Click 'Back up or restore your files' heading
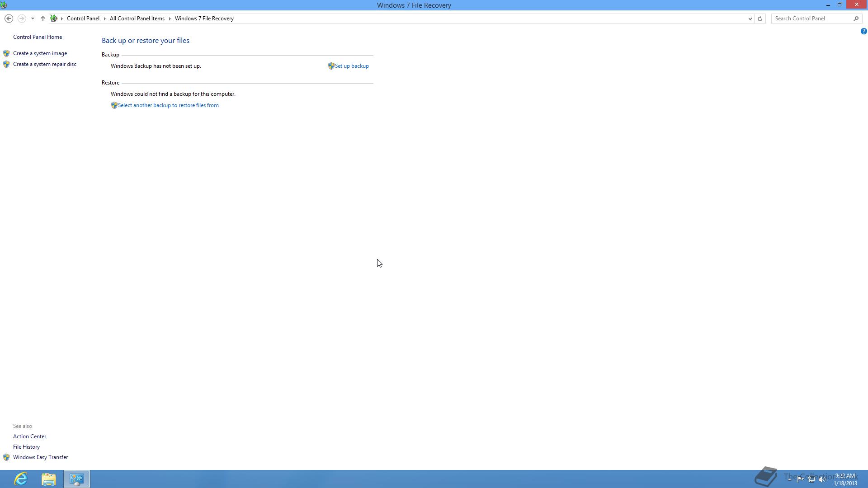Screen dimensions: 868x488 [146, 41]
